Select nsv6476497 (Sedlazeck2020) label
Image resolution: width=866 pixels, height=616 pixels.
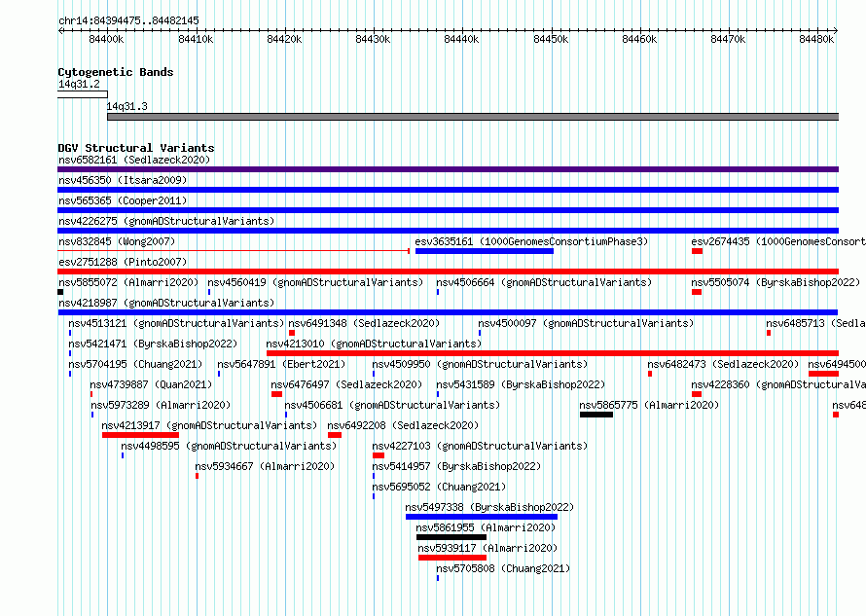[346, 384]
